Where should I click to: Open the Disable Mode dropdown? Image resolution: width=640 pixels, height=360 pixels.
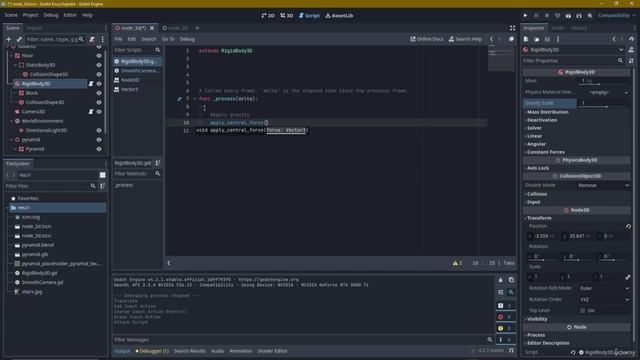603,186
